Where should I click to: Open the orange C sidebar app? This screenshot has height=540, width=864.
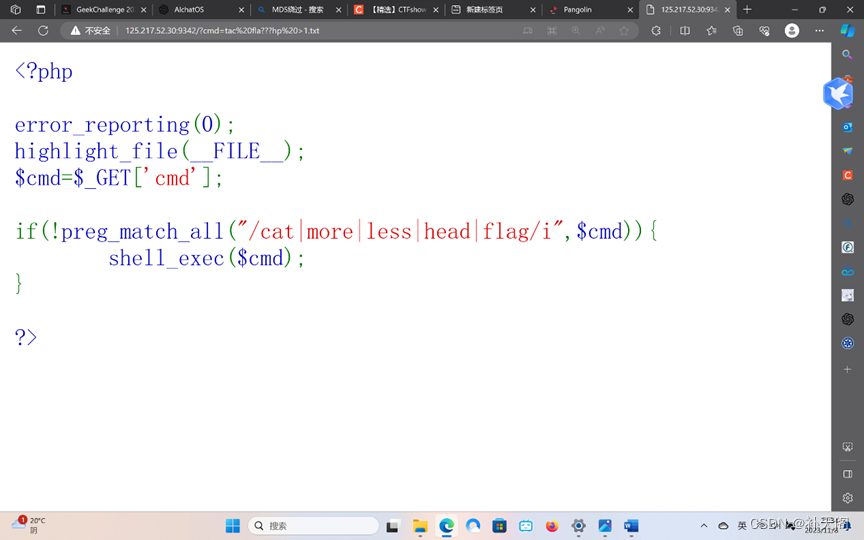(847, 175)
